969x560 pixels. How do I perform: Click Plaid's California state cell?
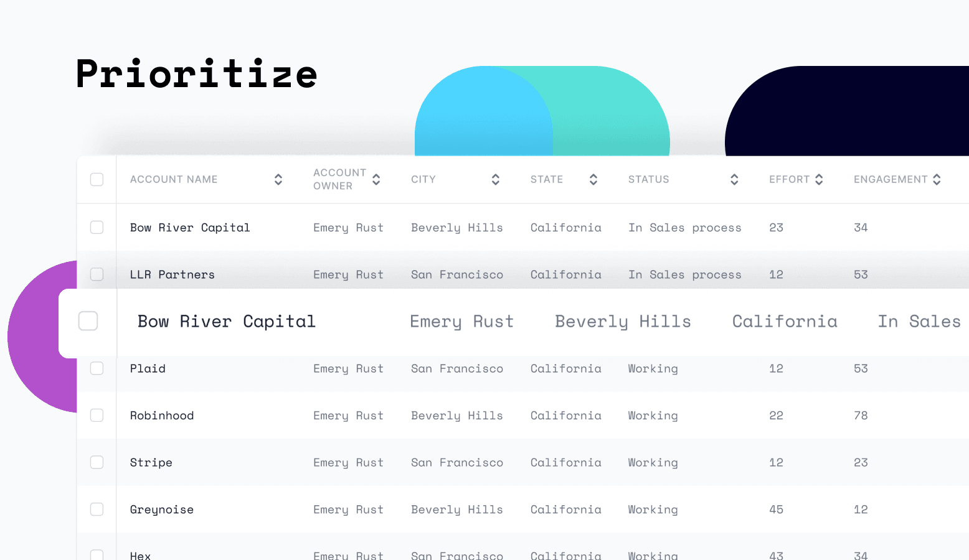566,368
